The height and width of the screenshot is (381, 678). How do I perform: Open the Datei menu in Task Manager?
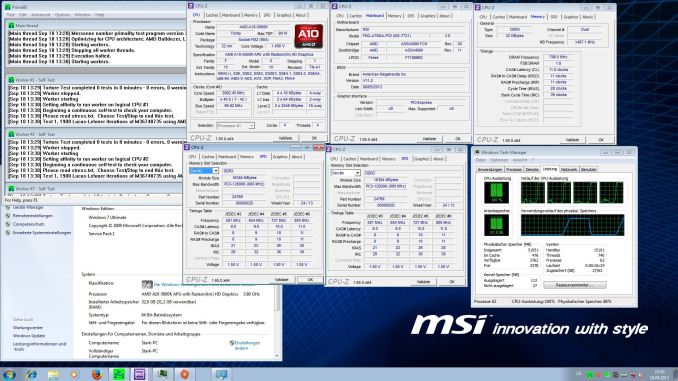pos(481,160)
